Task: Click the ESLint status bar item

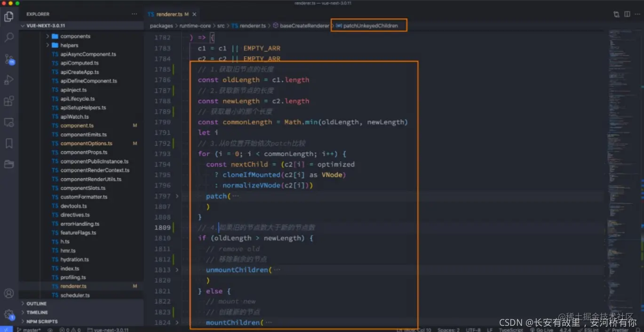Action: click(588, 330)
